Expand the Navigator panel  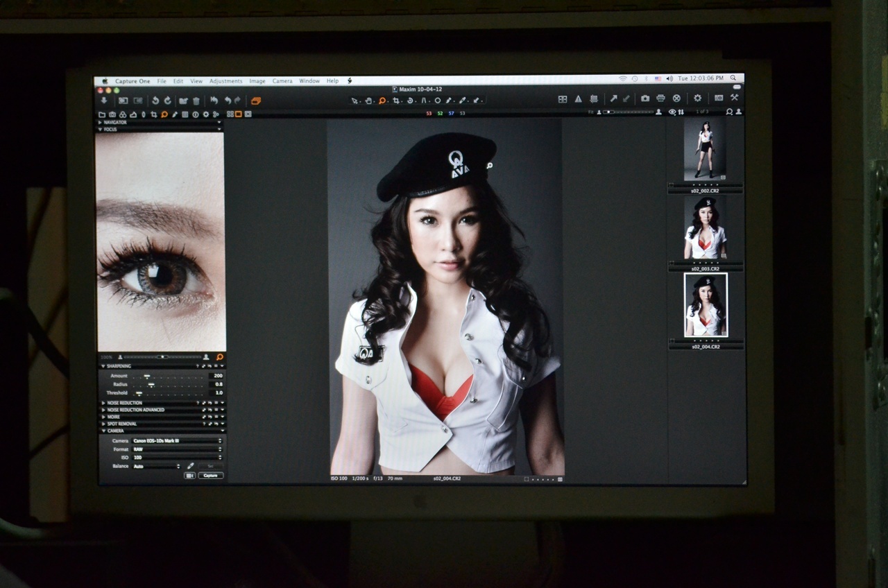(99, 122)
